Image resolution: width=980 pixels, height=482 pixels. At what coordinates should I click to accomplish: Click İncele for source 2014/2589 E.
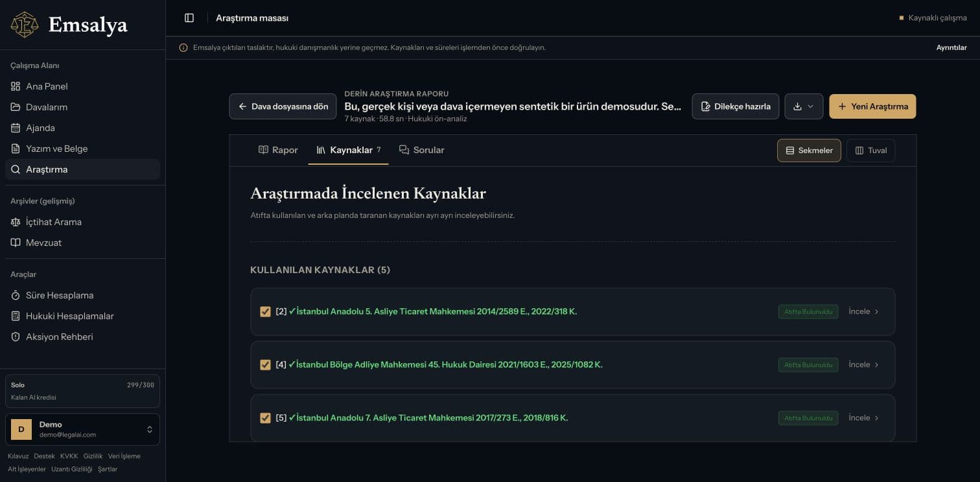(x=864, y=311)
